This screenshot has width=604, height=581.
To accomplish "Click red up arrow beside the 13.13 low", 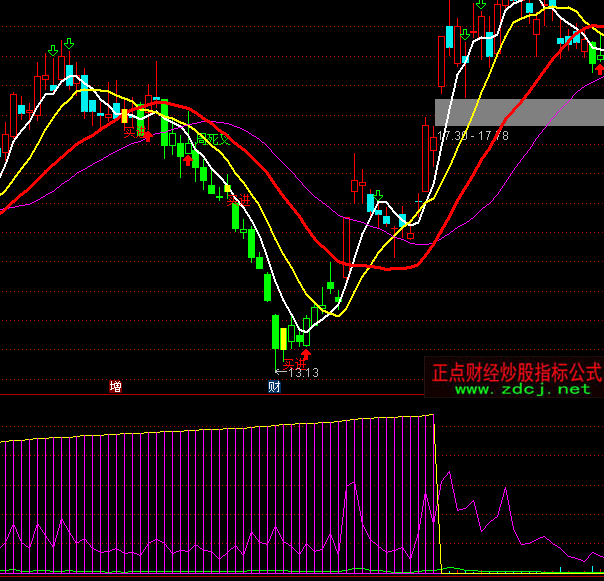I will tap(305, 355).
